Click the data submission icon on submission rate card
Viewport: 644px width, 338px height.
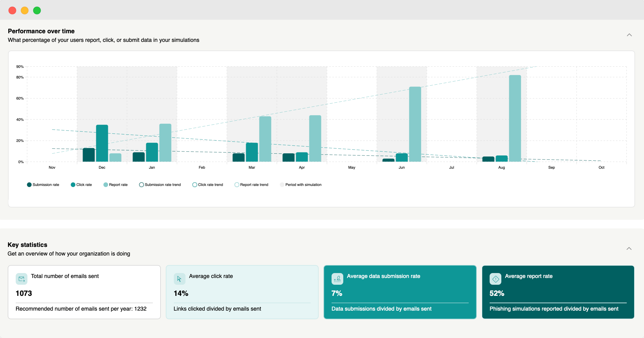337,279
